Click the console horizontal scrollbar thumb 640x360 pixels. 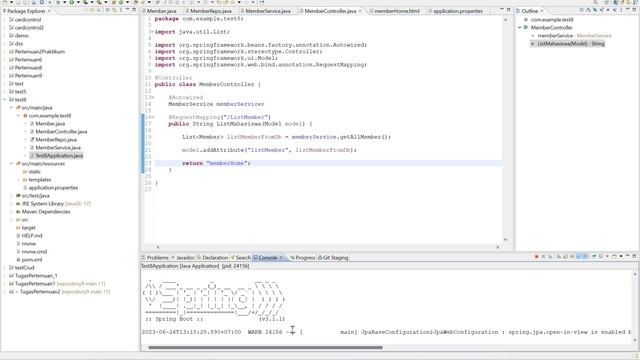point(265,348)
